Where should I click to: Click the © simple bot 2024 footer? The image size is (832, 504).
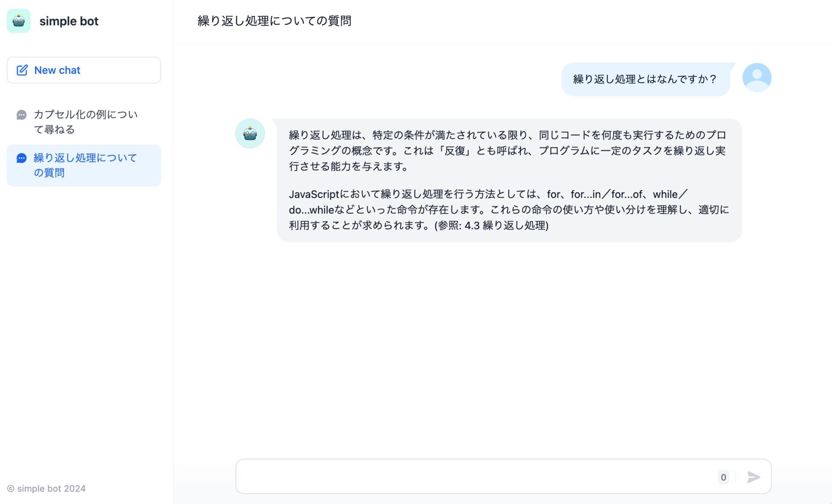[46, 488]
